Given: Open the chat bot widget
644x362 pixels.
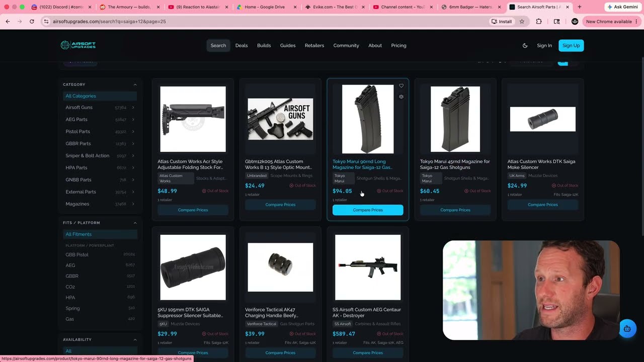Looking at the screenshot, I should tap(627, 329).
